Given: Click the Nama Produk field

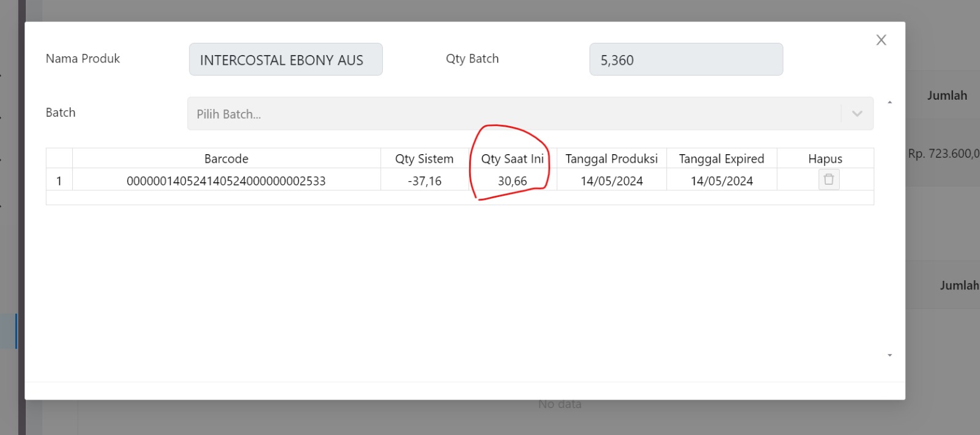Looking at the screenshot, I should click(x=285, y=60).
